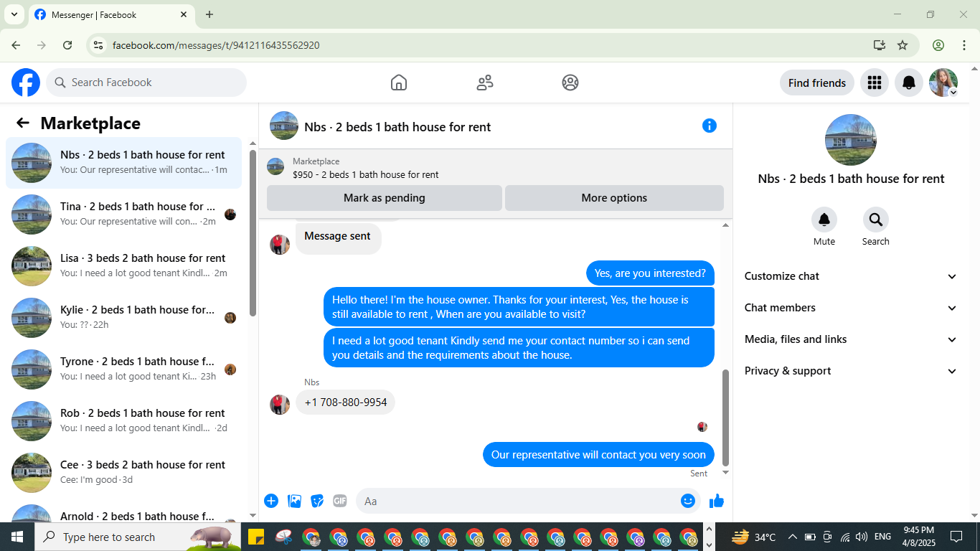
Task: Open Tyrone 2 beds 1 bath conversation
Action: (x=124, y=369)
